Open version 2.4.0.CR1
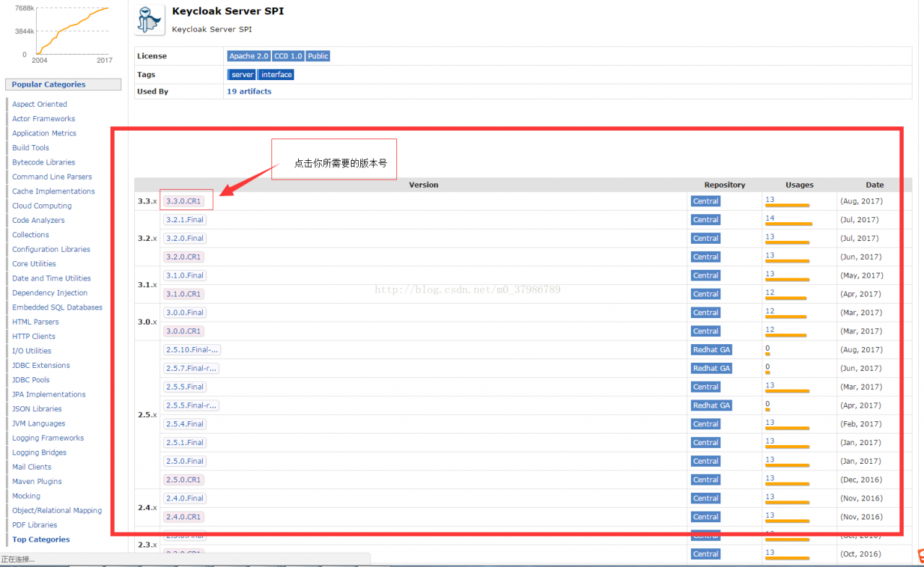The image size is (924, 567). 183,517
